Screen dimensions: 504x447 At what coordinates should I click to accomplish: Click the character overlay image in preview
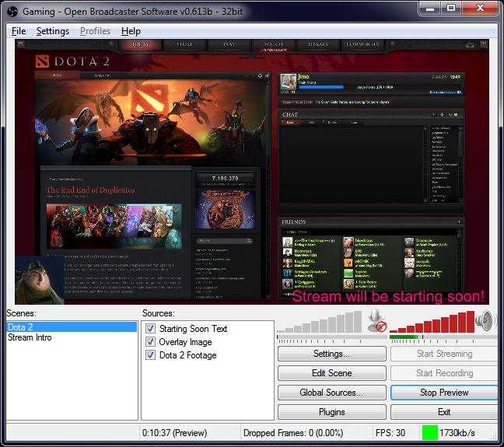pos(40,280)
